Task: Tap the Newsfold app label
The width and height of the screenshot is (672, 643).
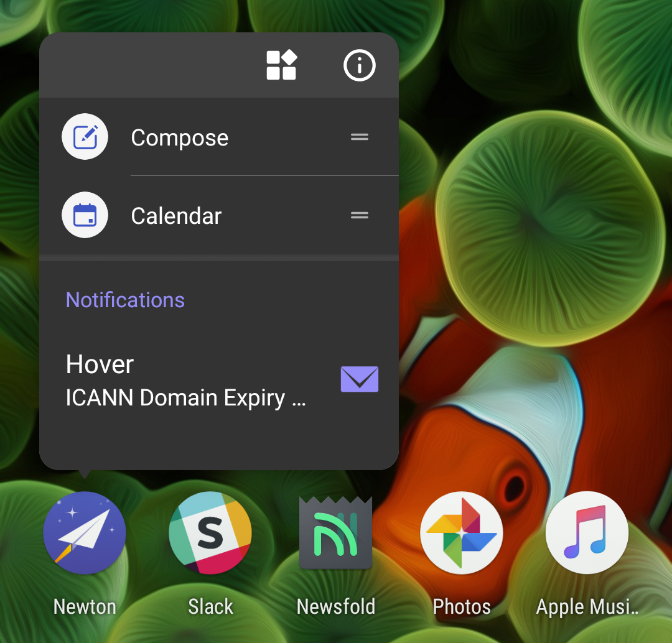Action: pyautogui.click(x=336, y=606)
